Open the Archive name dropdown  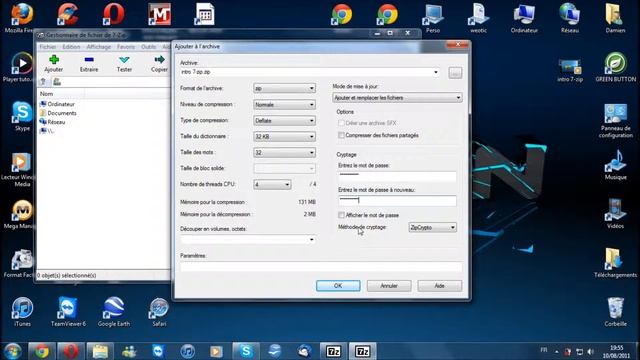[436, 72]
